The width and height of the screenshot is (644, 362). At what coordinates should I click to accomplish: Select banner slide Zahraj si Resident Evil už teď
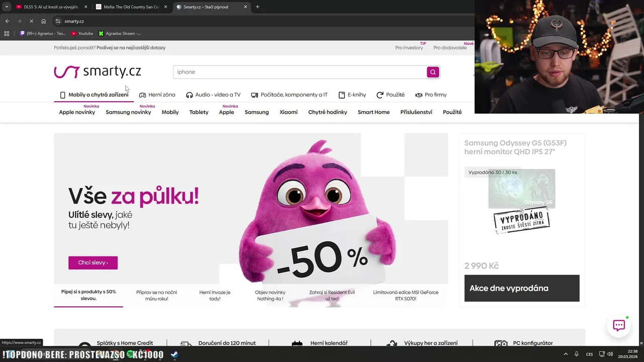332,295
